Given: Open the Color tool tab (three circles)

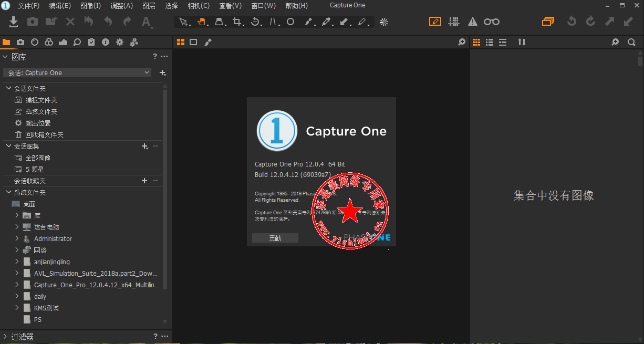Looking at the screenshot, I should coord(49,42).
